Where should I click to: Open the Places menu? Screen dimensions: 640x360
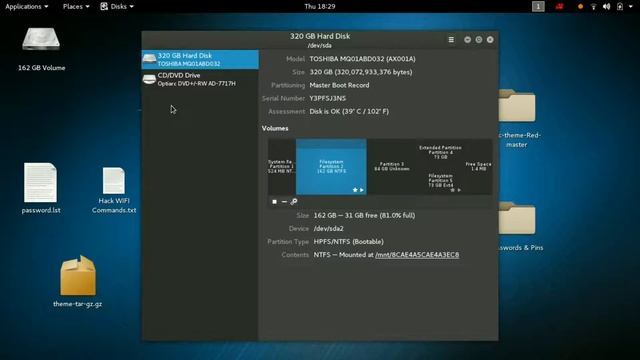(x=76, y=7)
